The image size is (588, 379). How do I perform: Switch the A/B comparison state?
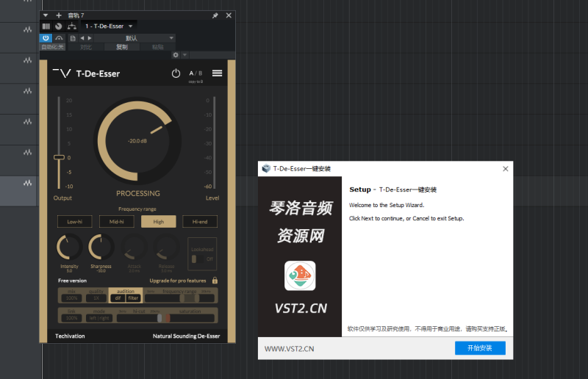click(196, 73)
